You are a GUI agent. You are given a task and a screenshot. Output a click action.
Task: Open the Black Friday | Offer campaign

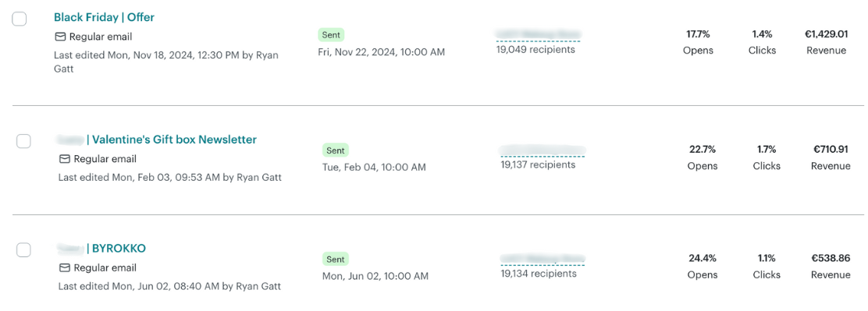coord(104,17)
